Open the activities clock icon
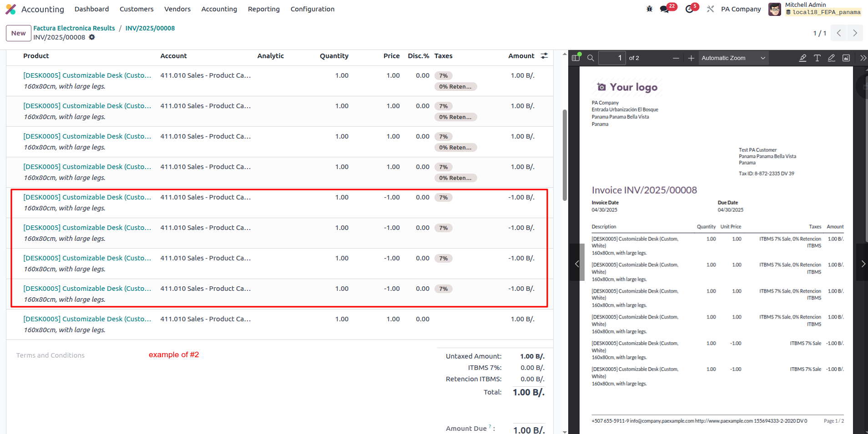The width and height of the screenshot is (868, 434). pyautogui.click(x=690, y=9)
